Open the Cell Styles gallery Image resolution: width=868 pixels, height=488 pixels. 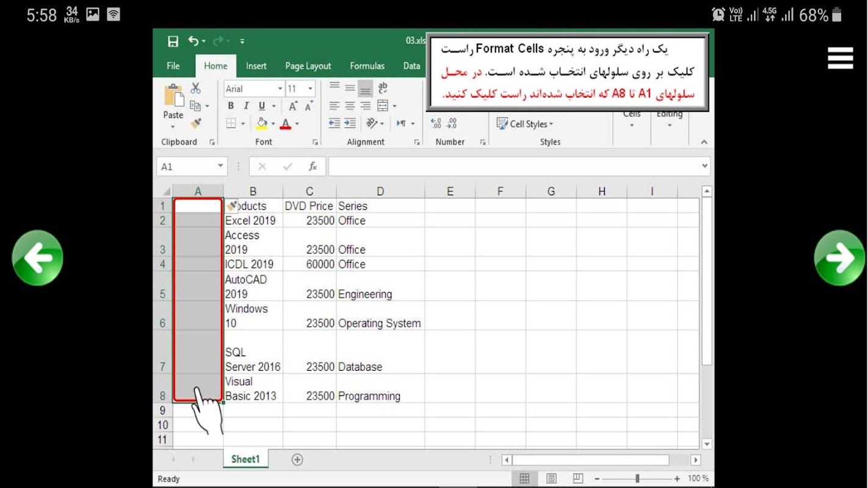click(x=525, y=124)
